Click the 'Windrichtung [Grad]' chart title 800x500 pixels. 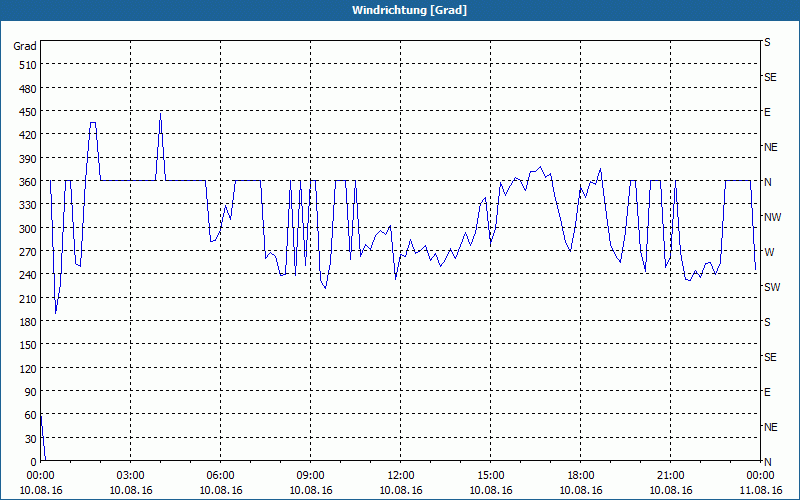point(409,10)
